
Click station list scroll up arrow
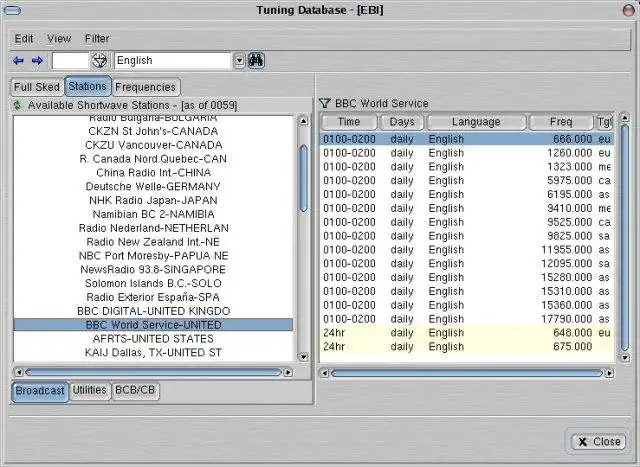tap(303, 121)
